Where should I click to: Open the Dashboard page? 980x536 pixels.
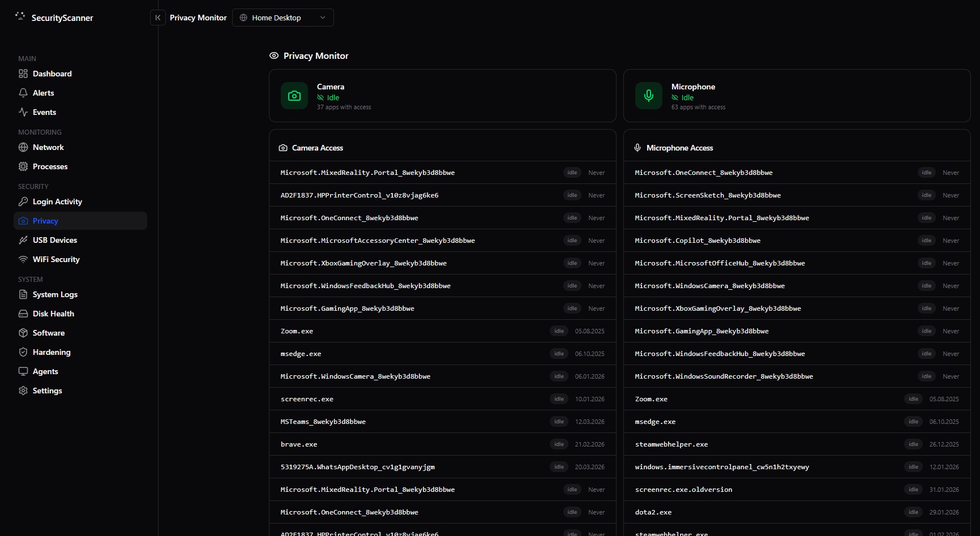pos(52,74)
